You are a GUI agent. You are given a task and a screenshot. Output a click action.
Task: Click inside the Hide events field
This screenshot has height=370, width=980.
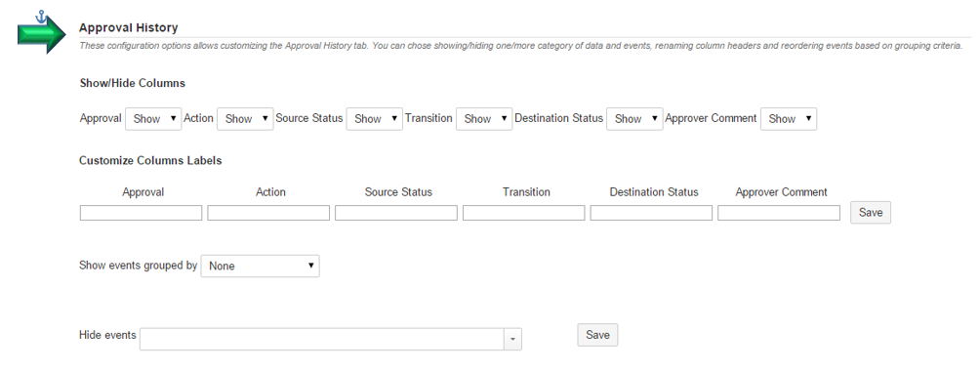click(x=322, y=340)
